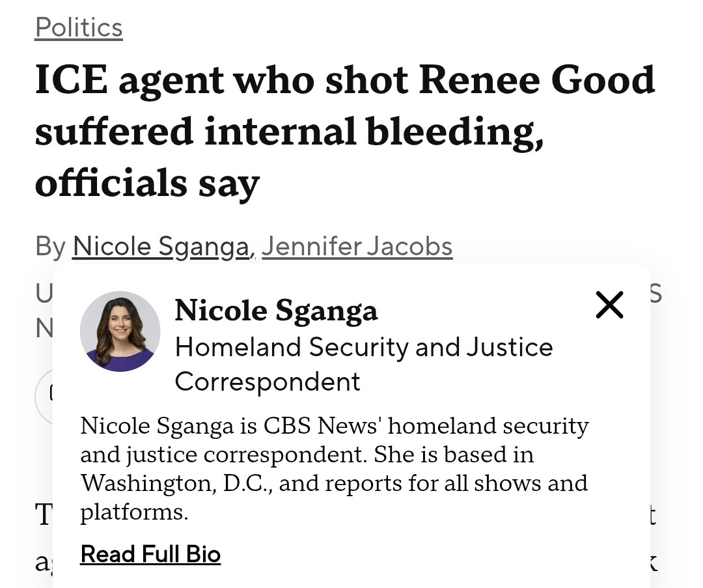703x588 pixels.
Task: Click the Nicole Sganga name heading in popup
Action: point(276,310)
